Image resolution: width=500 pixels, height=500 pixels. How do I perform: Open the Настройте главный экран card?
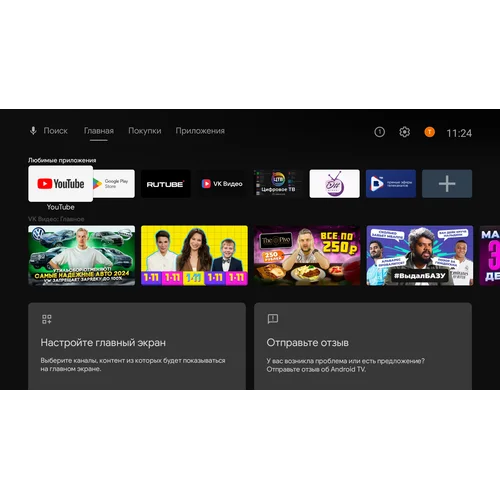click(137, 346)
